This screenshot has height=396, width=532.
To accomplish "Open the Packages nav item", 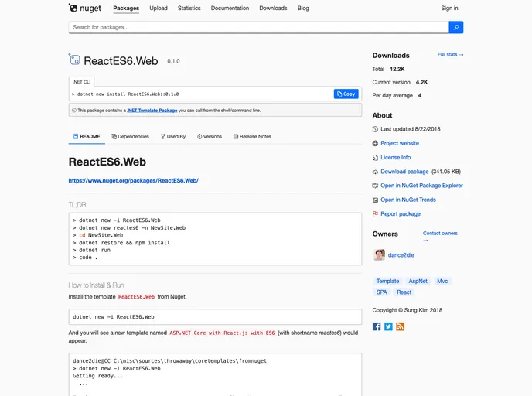I will pos(126,9).
